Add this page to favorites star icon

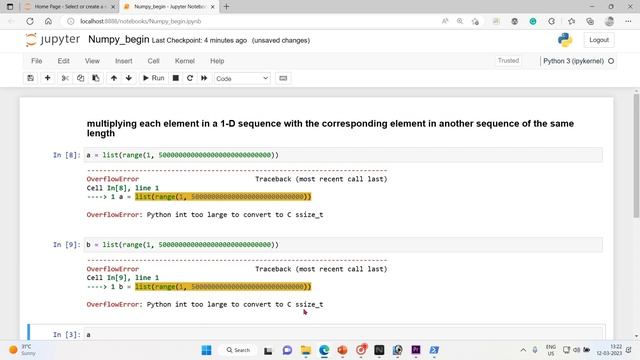coord(475,21)
